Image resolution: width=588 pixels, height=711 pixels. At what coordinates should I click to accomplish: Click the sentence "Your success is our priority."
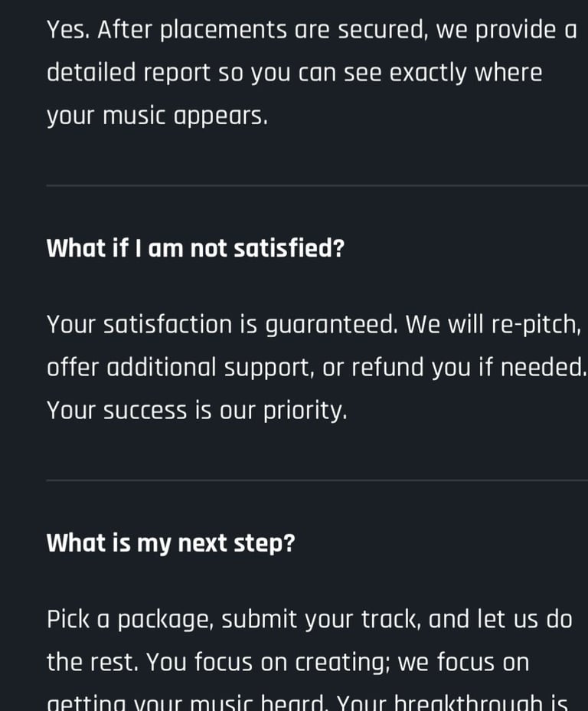(x=197, y=411)
